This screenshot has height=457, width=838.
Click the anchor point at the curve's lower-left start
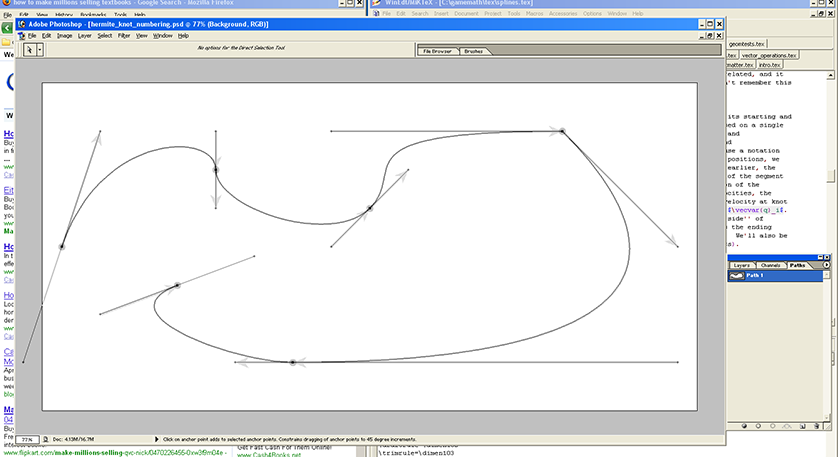177,285
